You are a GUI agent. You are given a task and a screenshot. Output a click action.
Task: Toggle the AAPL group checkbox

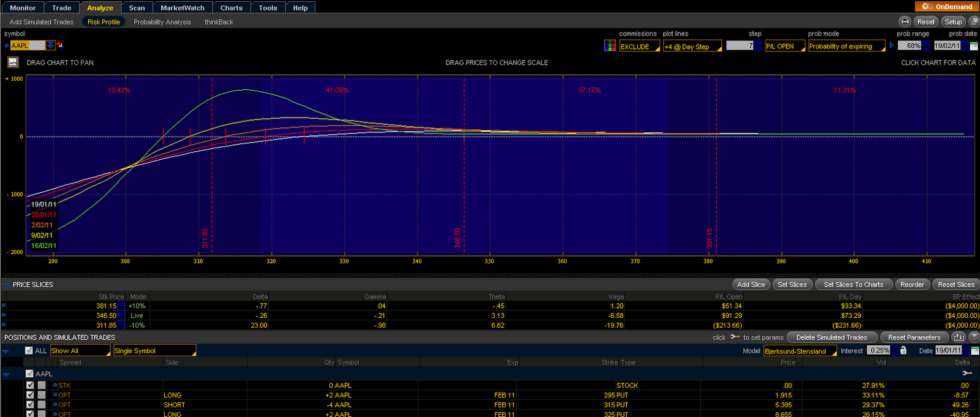29,374
